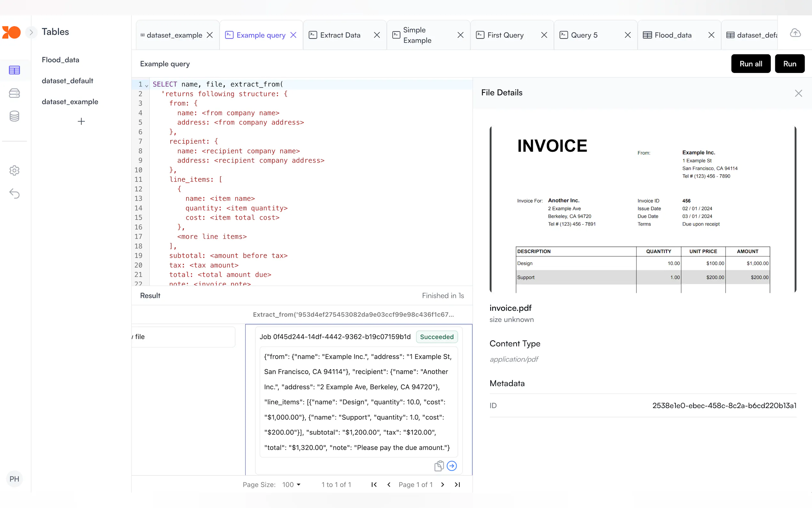Go to the last results page
This screenshot has height=508, width=812.
[x=457, y=484]
